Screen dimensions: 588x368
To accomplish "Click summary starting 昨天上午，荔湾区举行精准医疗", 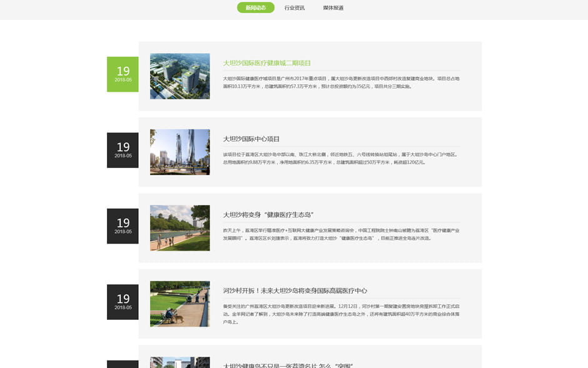I will pos(342,234).
